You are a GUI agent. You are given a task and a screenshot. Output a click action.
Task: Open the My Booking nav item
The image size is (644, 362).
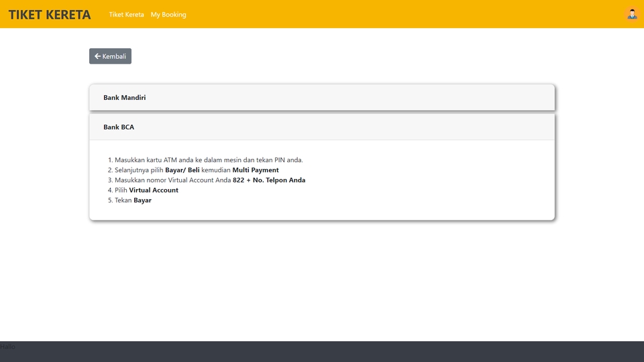click(168, 14)
